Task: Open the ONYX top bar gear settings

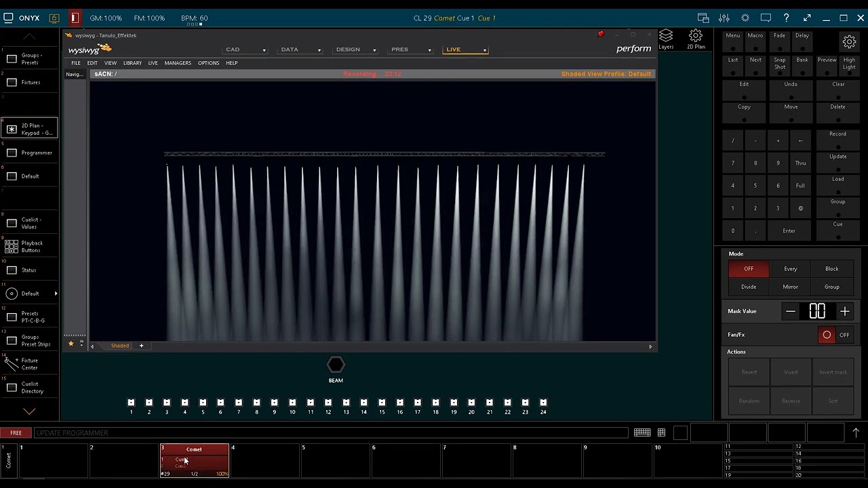Action: [745, 18]
